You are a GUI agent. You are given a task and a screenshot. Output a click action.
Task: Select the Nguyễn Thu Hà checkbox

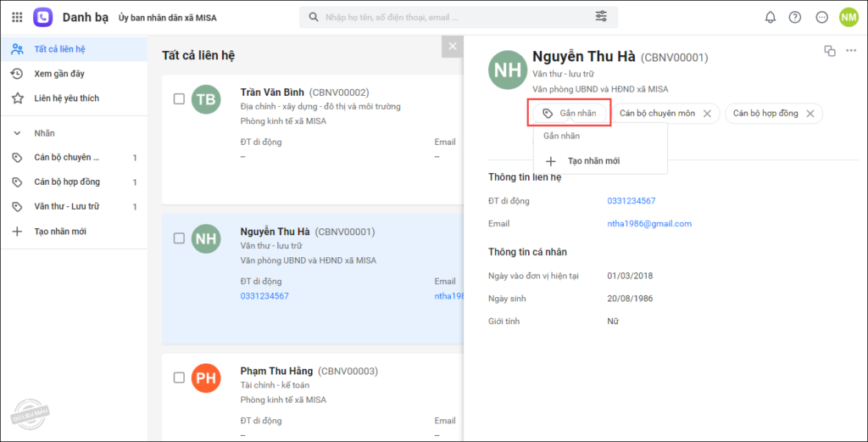[179, 238]
